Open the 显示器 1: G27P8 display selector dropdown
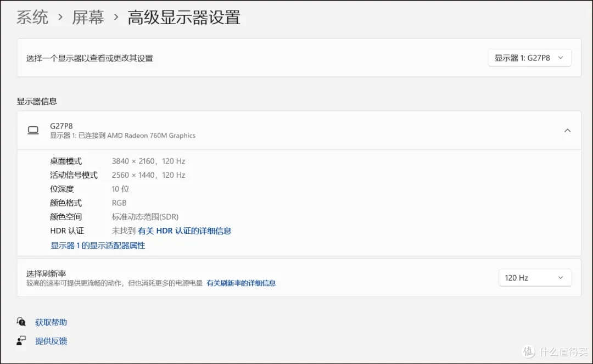The image size is (593, 364). pyautogui.click(x=529, y=58)
